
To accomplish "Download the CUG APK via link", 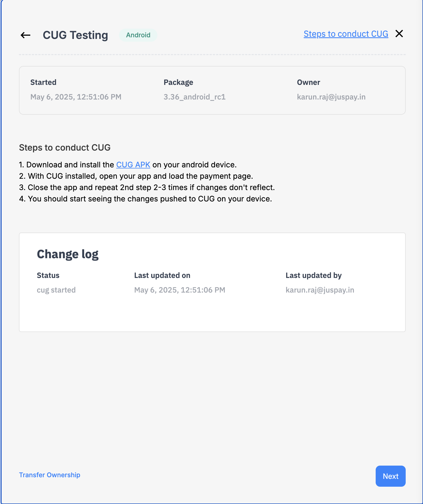I will pyautogui.click(x=133, y=165).
